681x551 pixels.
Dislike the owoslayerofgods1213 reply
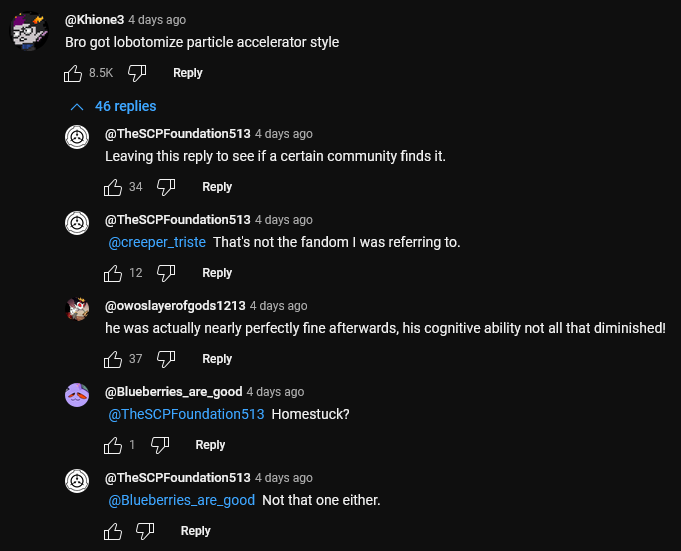coord(167,359)
